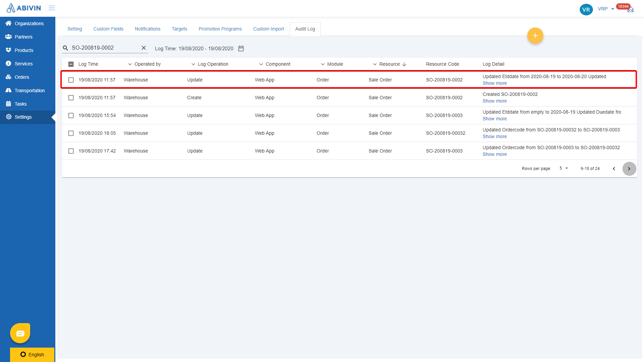Toggle the select-all header checkbox
Viewport: 644px width, 362px height.
(71, 64)
